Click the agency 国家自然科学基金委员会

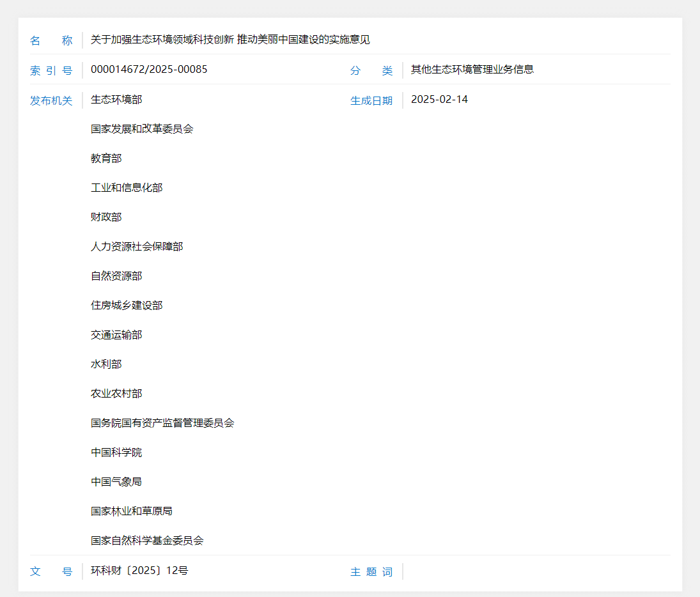(x=147, y=541)
